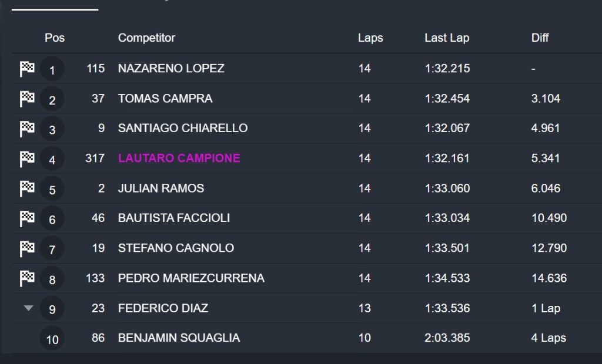
Task: Click the finish flag for Julian Ramos
Action: pos(27,188)
